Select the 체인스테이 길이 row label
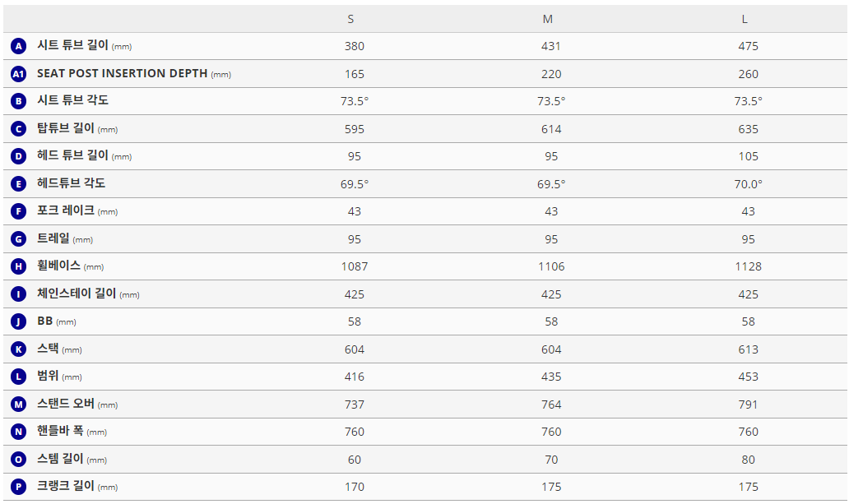 click(77, 294)
